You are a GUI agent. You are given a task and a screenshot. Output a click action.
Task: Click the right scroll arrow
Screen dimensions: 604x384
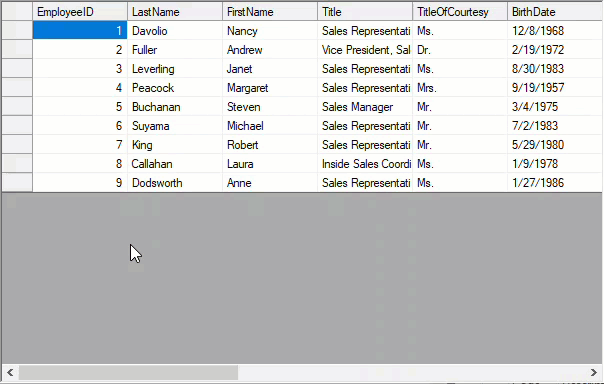click(594, 372)
